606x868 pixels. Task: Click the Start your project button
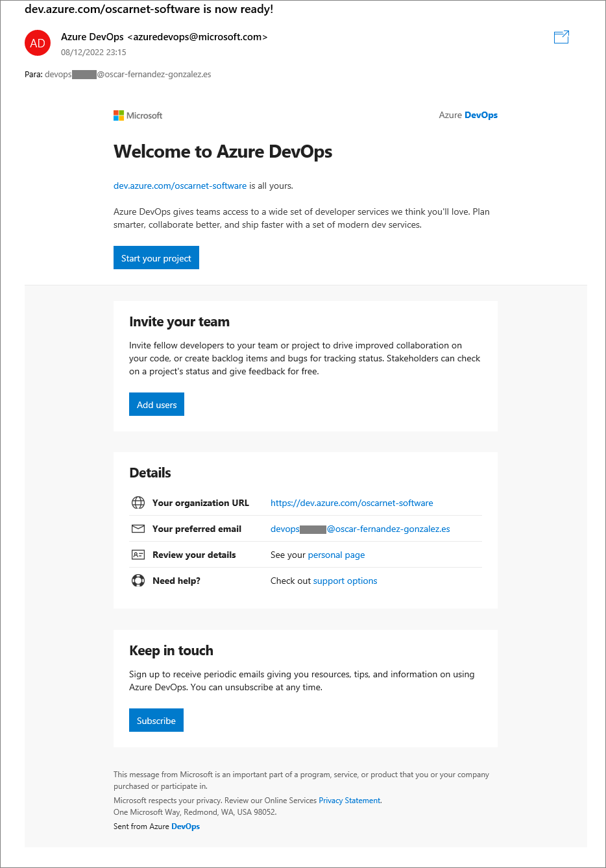click(x=156, y=258)
